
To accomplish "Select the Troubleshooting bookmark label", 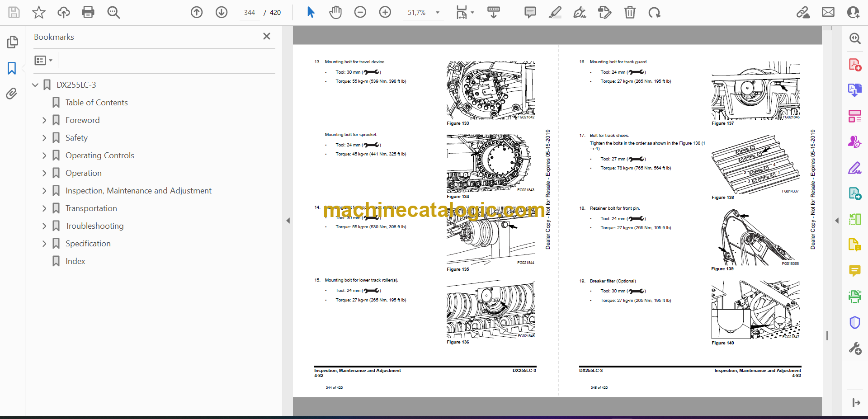I will (x=94, y=226).
